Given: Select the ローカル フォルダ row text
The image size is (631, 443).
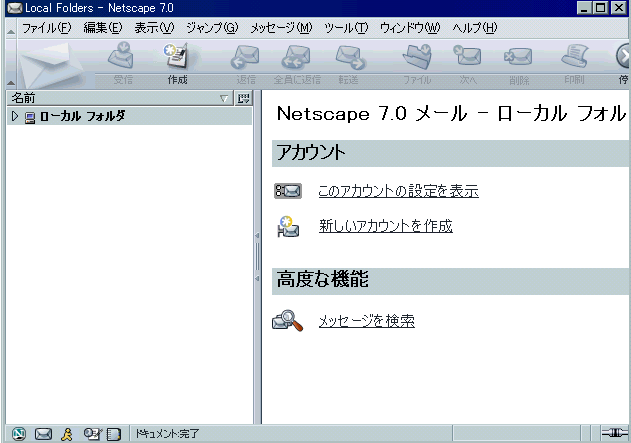Looking at the screenshot, I should click(x=82, y=116).
